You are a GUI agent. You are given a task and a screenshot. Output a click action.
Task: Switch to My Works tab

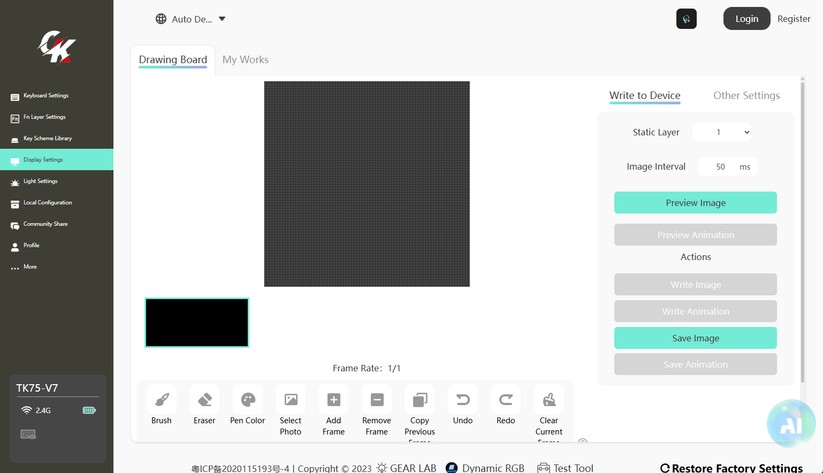click(x=245, y=60)
